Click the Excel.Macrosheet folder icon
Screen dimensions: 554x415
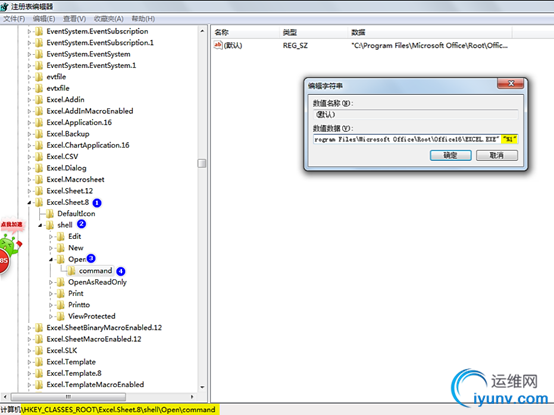point(39,179)
